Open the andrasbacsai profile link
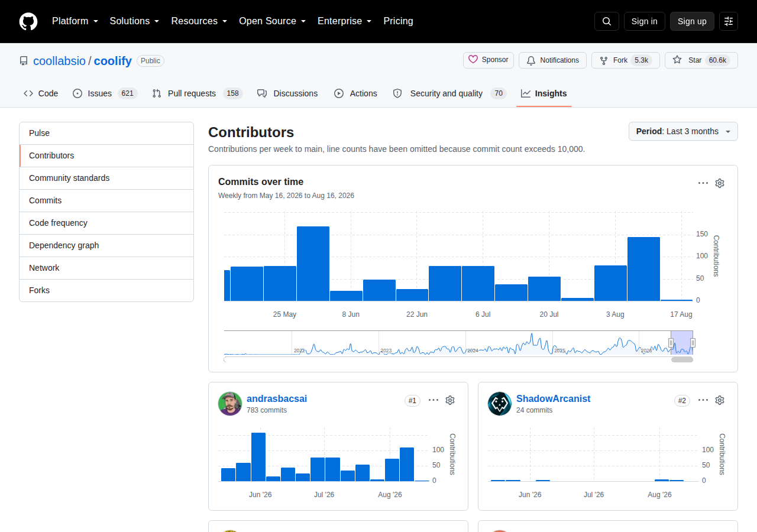Image resolution: width=757 pixels, height=532 pixels. [277, 399]
